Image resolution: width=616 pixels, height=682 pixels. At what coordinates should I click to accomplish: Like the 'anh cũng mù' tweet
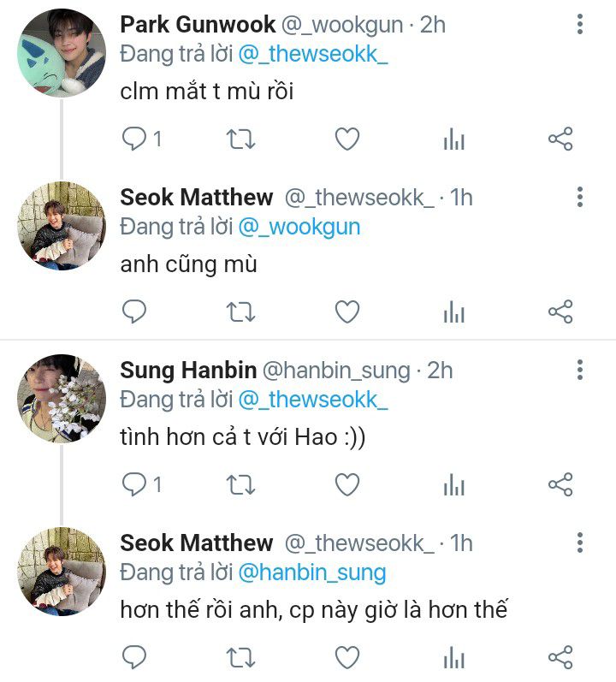coord(347,311)
